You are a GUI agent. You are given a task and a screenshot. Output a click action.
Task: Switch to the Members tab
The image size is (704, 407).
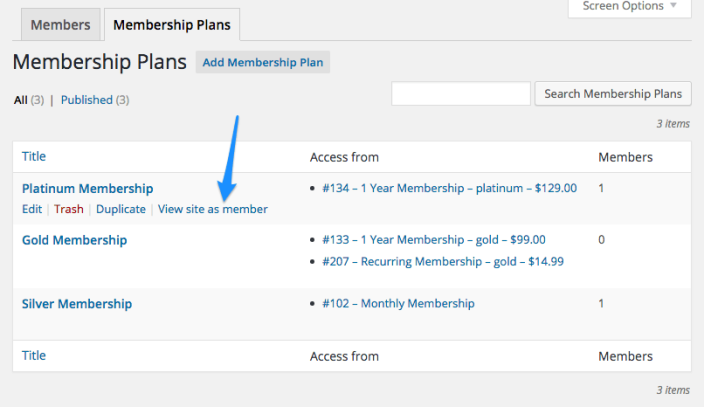tap(60, 25)
